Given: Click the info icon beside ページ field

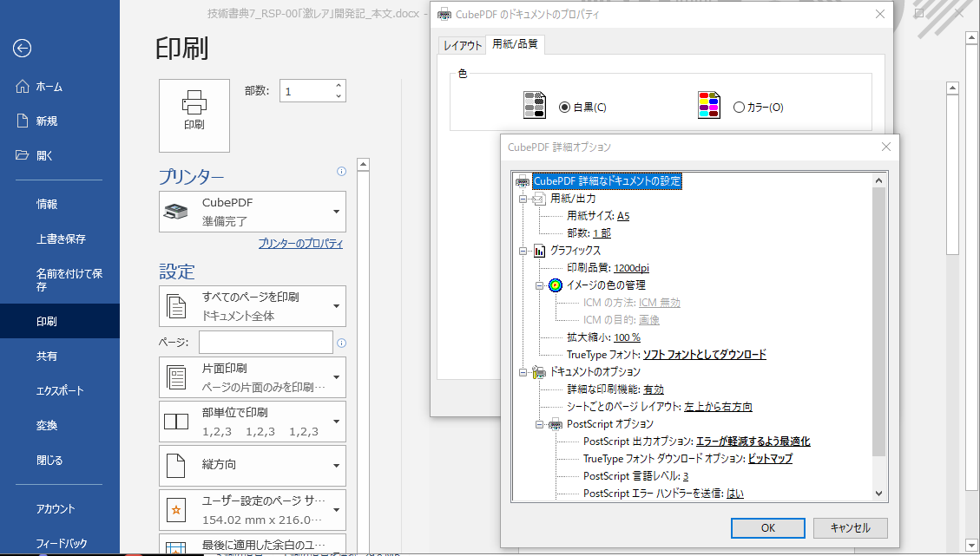Looking at the screenshot, I should click(x=341, y=343).
